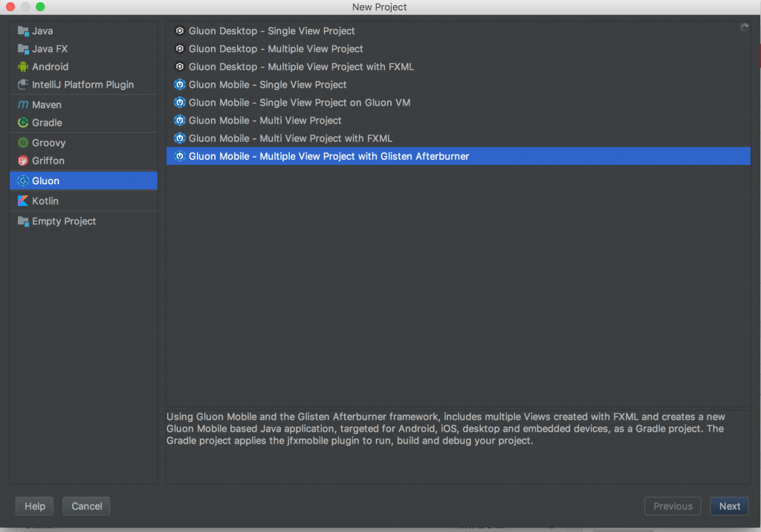This screenshot has height=532, width=761.
Task: Click icon of Gluon Mobile Single View Project
Action: [x=180, y=85]
